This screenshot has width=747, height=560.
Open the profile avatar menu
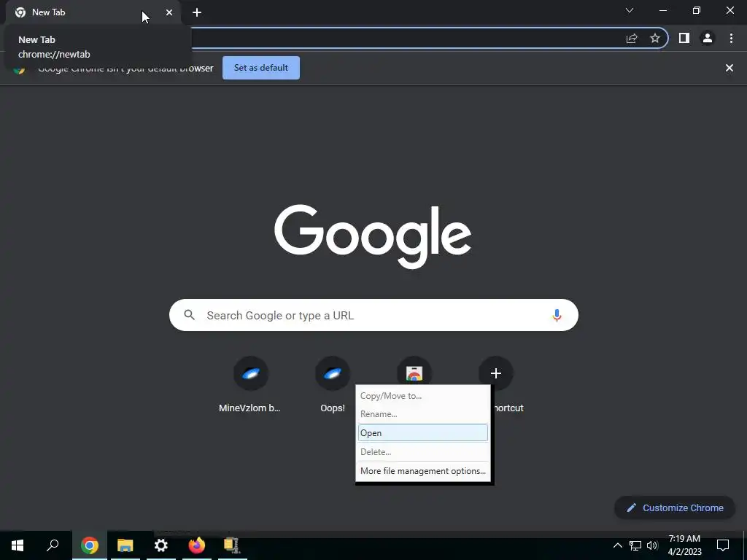tap(708, 38)
